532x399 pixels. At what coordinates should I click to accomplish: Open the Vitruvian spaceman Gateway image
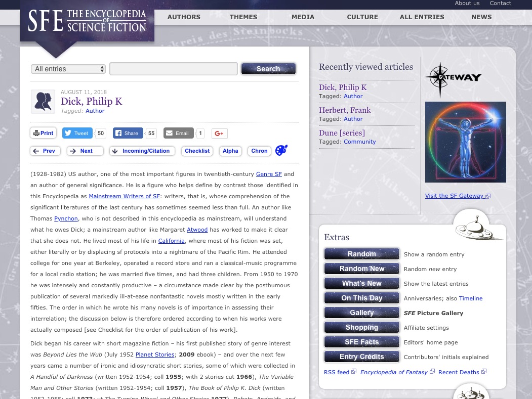466,142
